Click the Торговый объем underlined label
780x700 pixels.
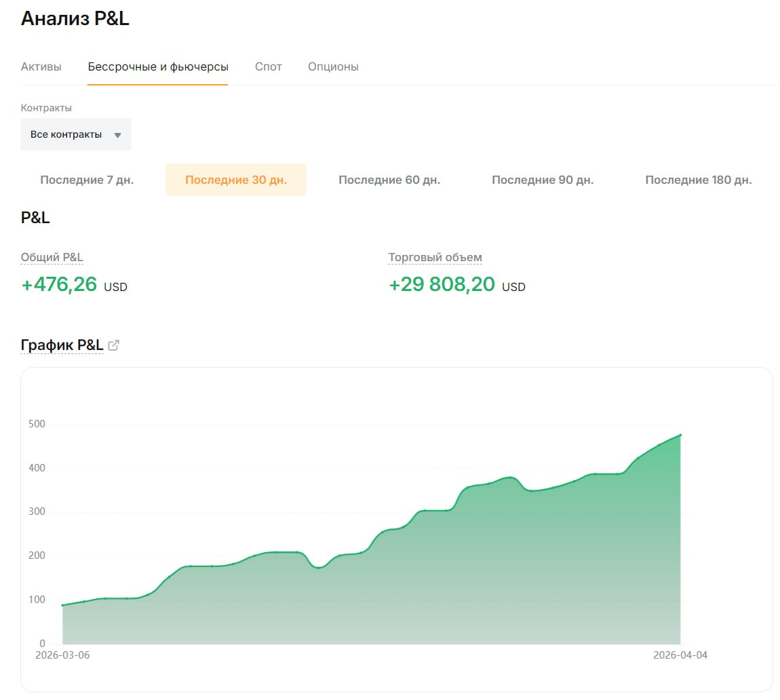pyautogui.click(x=435, y=257)
